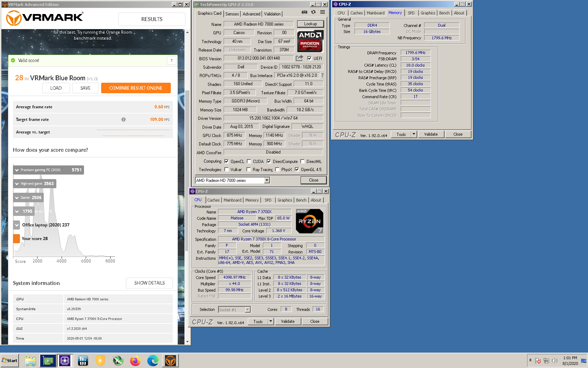Screen dimensions: 588x368
Task: Click the Ryzen 7 logo in CPU-Z
Action: 309,221
